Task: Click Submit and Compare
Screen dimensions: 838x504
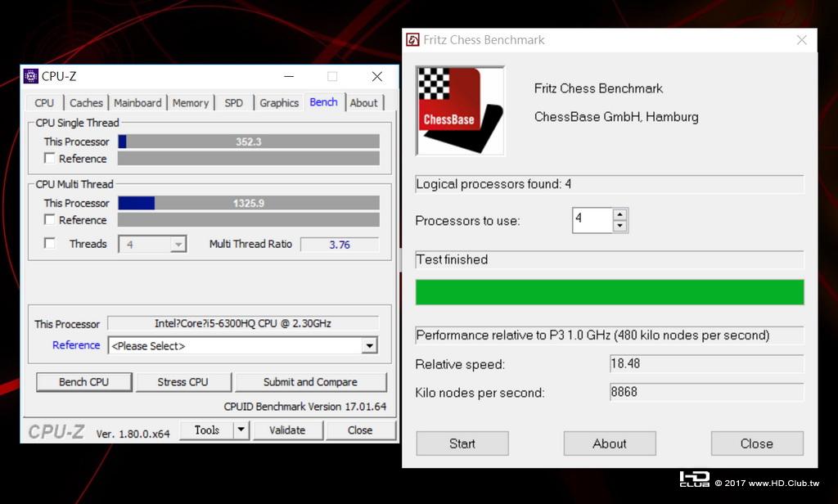Action: [310, 382]
